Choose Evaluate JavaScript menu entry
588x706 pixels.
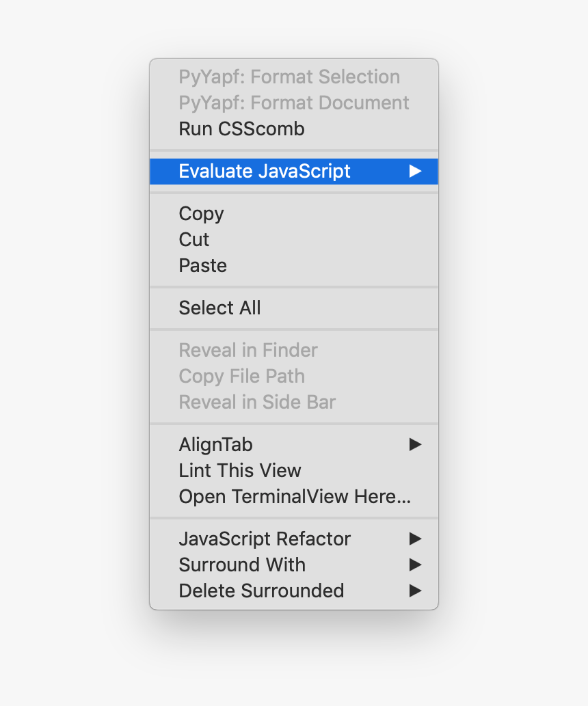pos(294,171)
